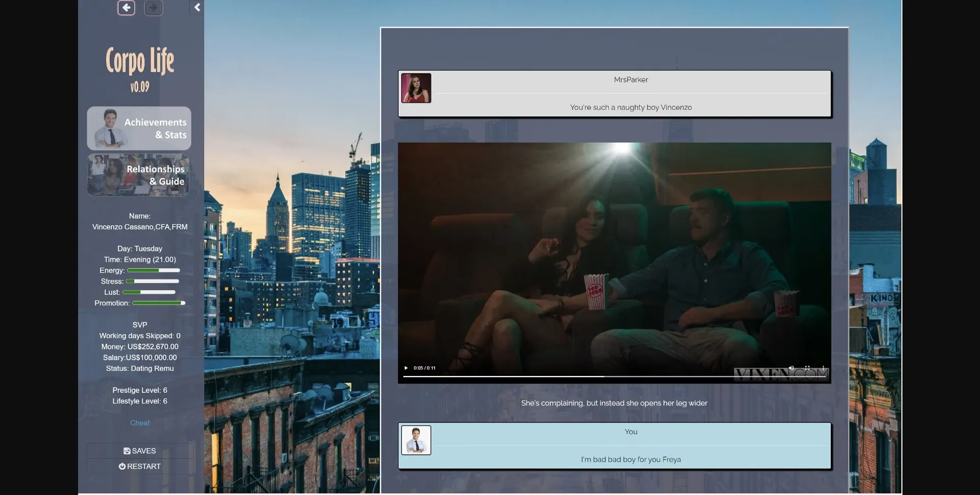Click the back arrow navigation button

[x=126, y=8]
